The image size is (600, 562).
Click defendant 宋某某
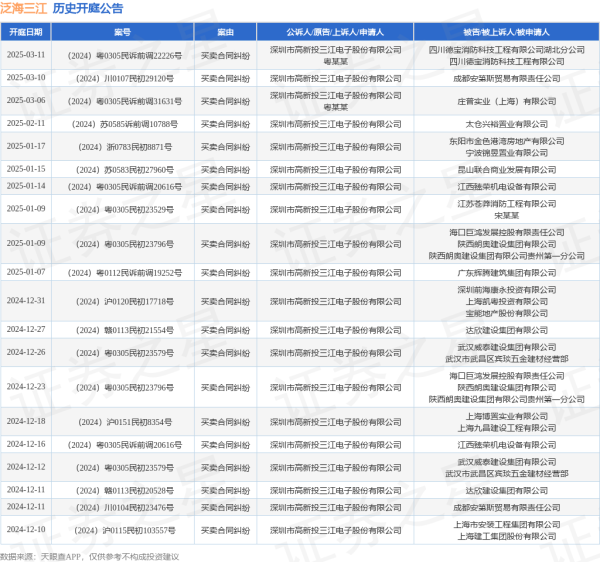tap(506, 216)
